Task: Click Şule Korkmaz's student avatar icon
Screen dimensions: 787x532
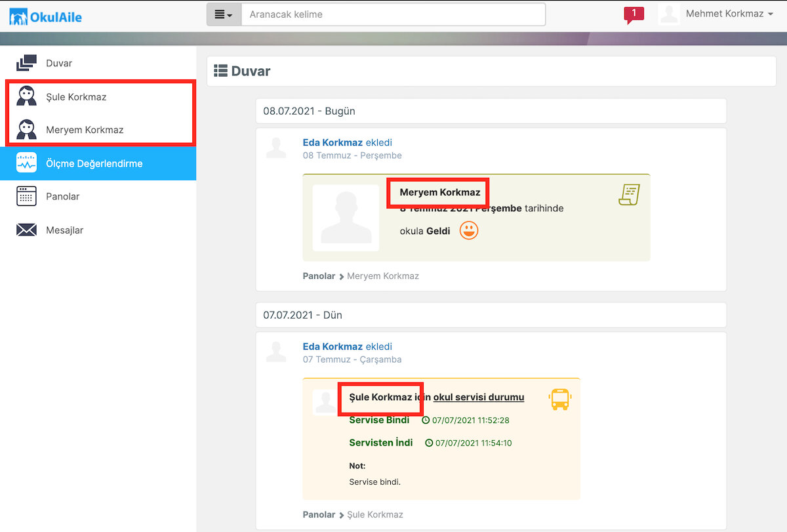Action: pyautogui.click(x=26, y=96)
